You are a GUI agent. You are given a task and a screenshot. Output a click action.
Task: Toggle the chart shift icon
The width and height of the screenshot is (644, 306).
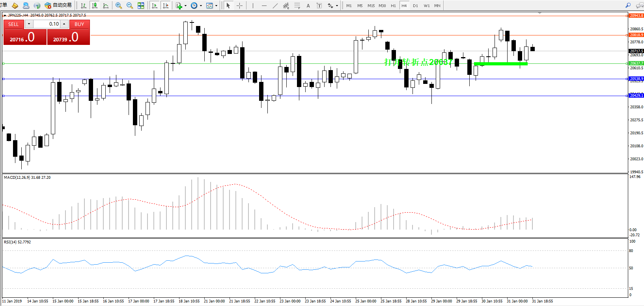166,6
